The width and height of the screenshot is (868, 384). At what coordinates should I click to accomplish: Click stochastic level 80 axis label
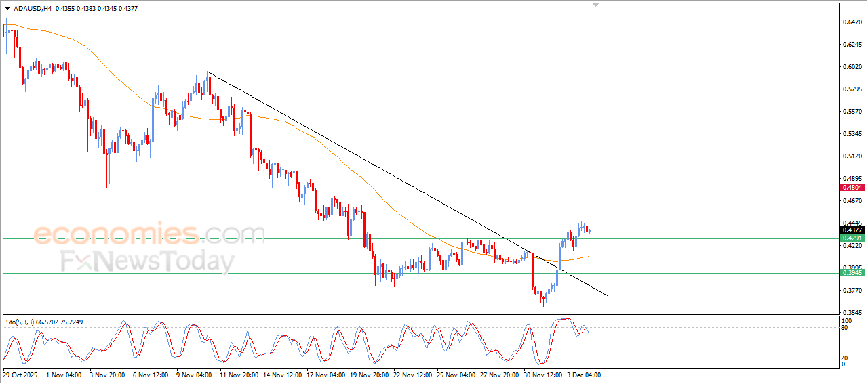846,328
